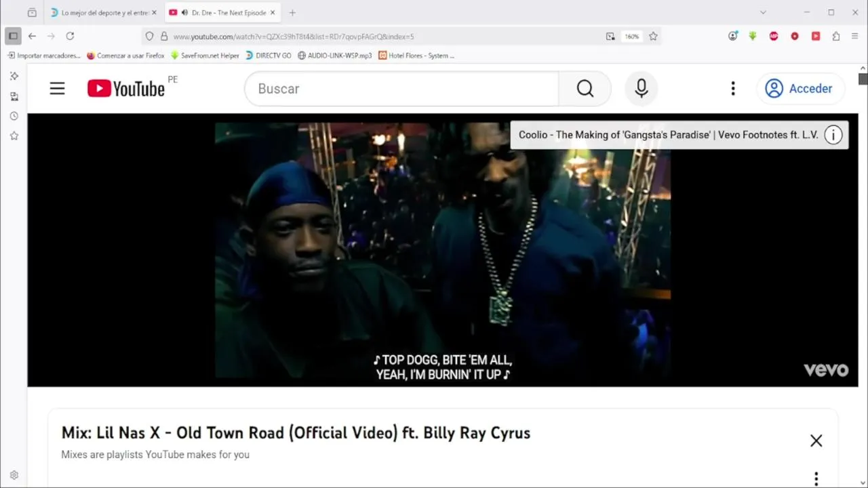868x488 pixels.
Task: Focus the Buscar search field
Action: 401,89
